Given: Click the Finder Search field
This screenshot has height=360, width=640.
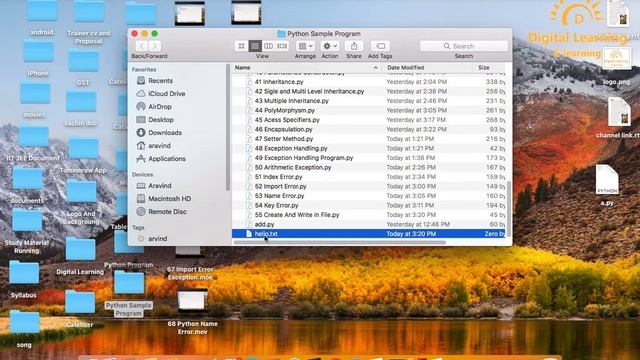Looking at the screenshot, I should point(464,46).
